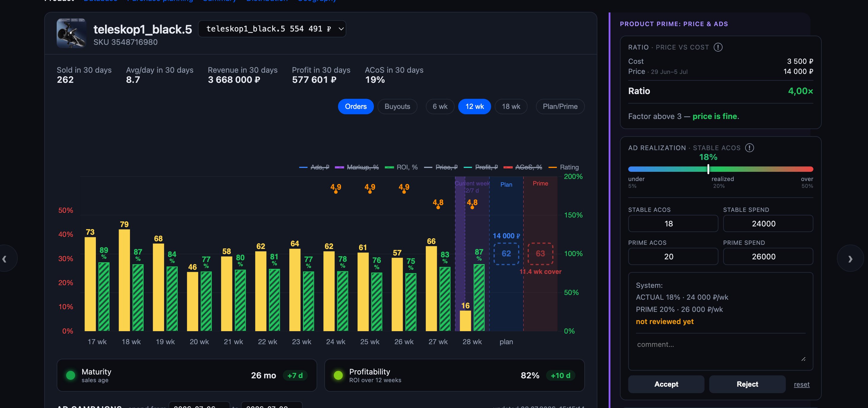Click the plan box showing 62

(x=506, y=254)
